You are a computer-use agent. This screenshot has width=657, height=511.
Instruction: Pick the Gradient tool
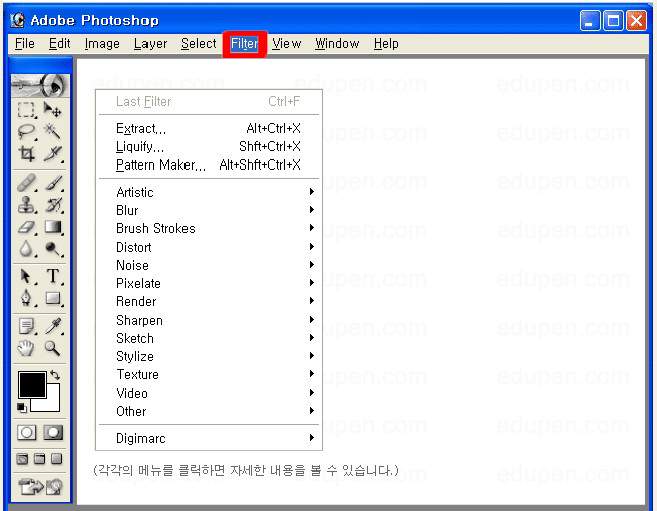pyautogui.click(x=53, y=227)
